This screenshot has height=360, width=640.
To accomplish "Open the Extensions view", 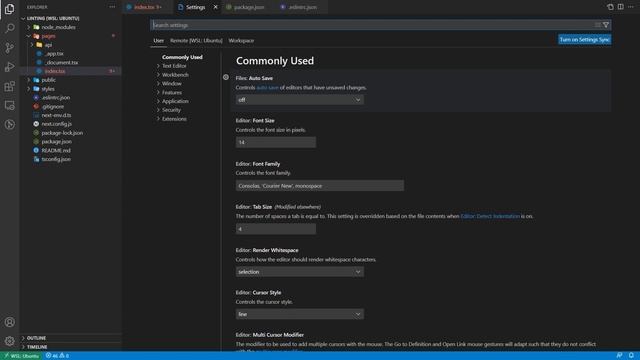I will (9, 86).
